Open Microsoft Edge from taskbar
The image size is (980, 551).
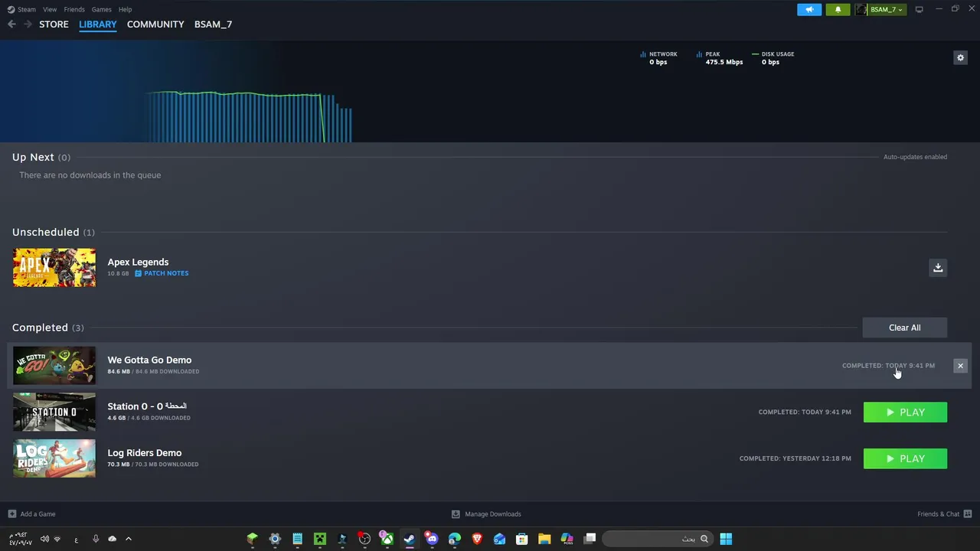click(x=454, y=539)
